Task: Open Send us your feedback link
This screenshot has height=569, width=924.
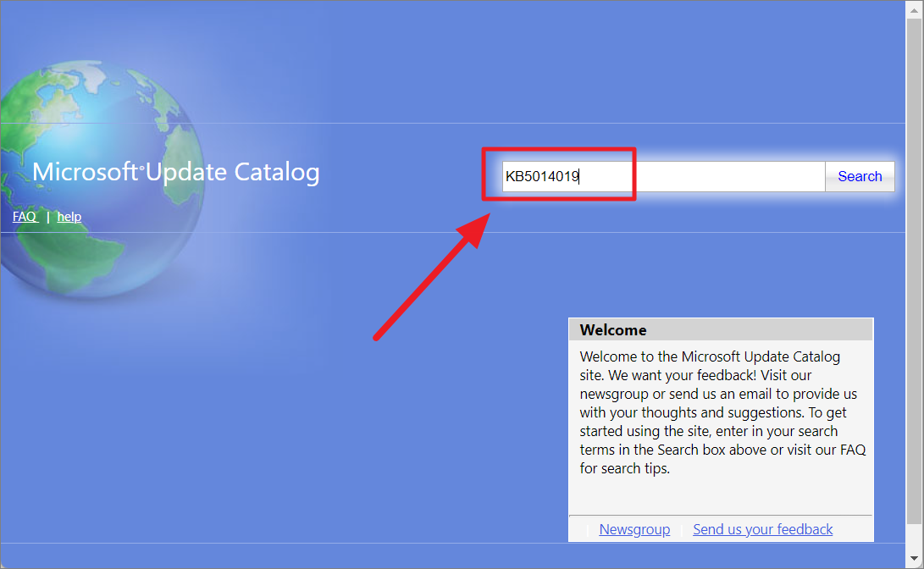Action: pos(762,529)
